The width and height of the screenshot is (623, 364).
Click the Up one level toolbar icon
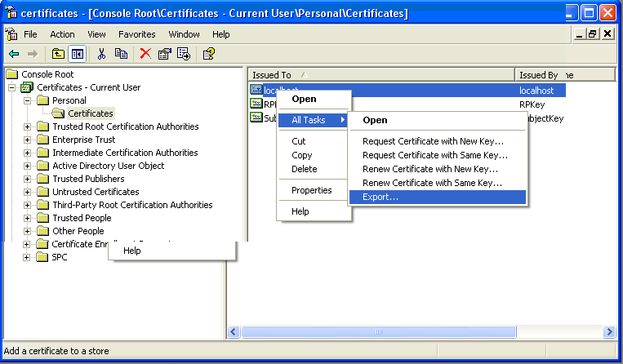coord(58,54)
